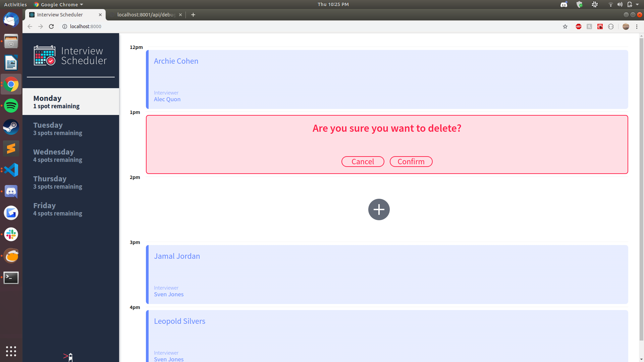
Task: Click the Leopold Silvers interview entry
Action: [x=387, y=336]
